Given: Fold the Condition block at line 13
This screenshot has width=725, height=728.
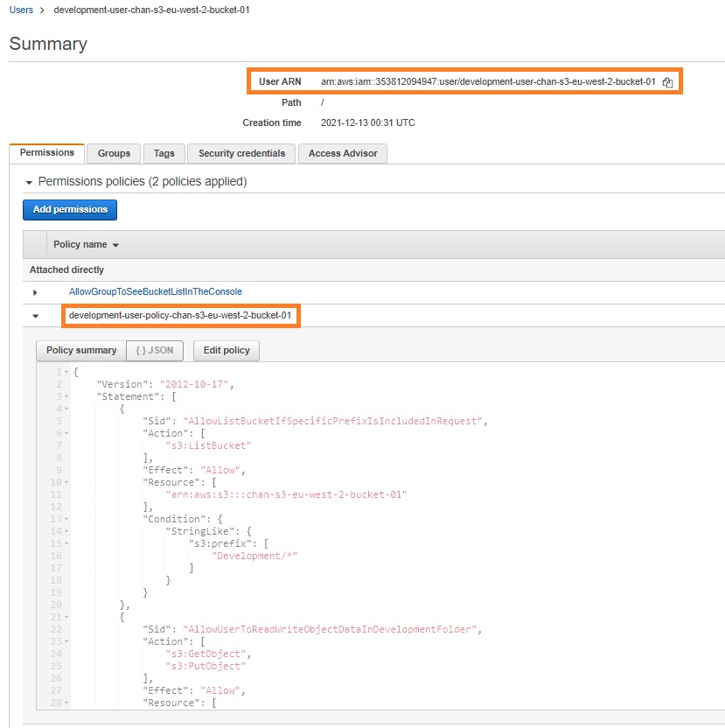Looking at the screenshot, I should click(66, 518).
